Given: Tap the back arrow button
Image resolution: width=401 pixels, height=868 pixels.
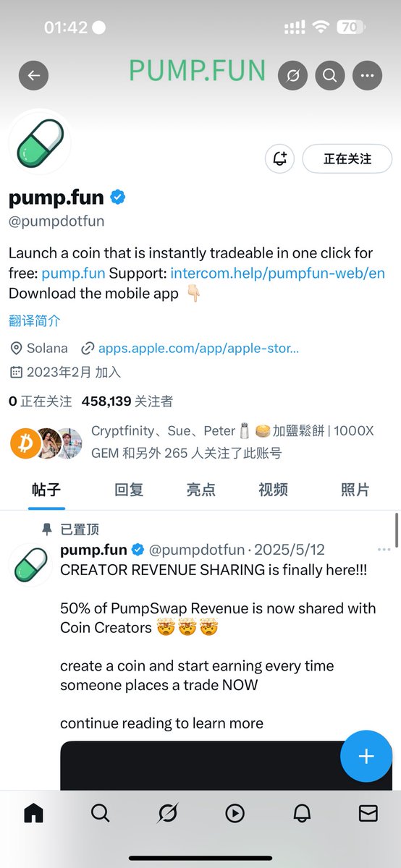Looking at the screenshot, I should point(33,75).
